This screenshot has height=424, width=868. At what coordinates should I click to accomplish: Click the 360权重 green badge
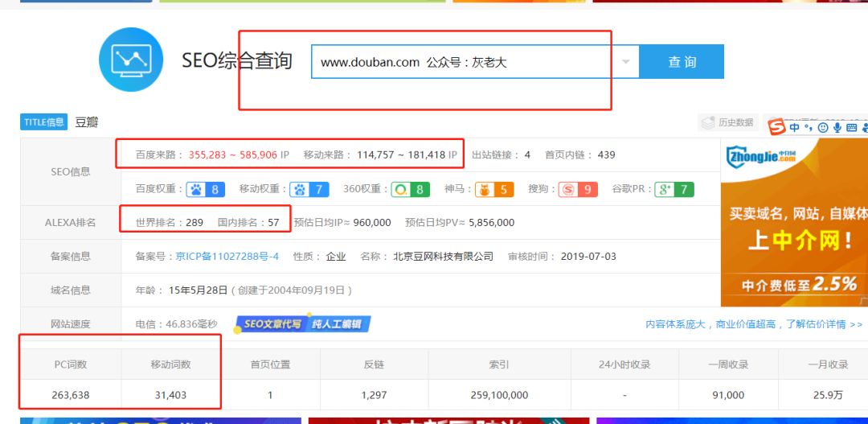pyautogui.click(x=411, y=190)
